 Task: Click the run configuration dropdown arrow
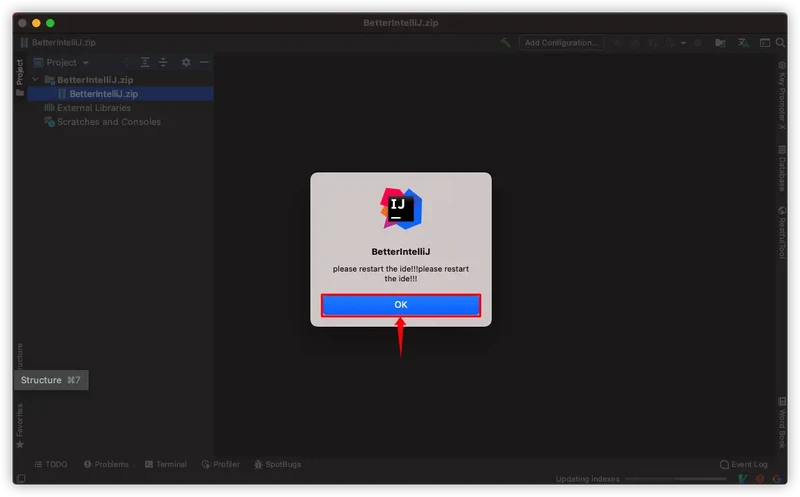point(683,43)
